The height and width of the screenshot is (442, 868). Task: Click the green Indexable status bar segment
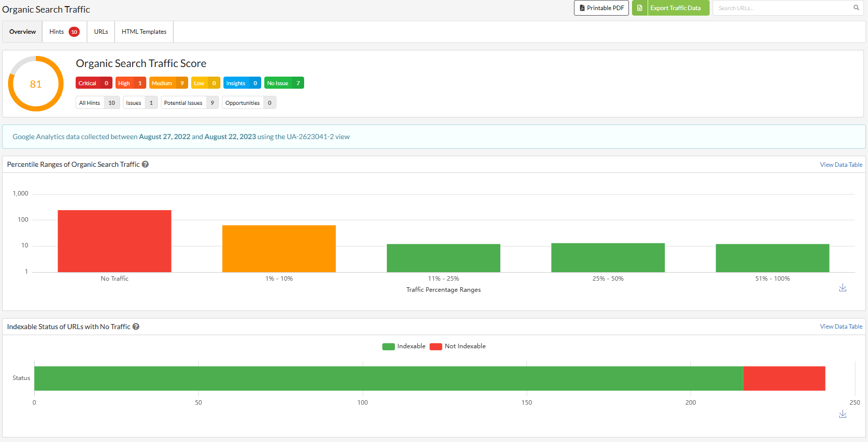(x=388, y=378)
